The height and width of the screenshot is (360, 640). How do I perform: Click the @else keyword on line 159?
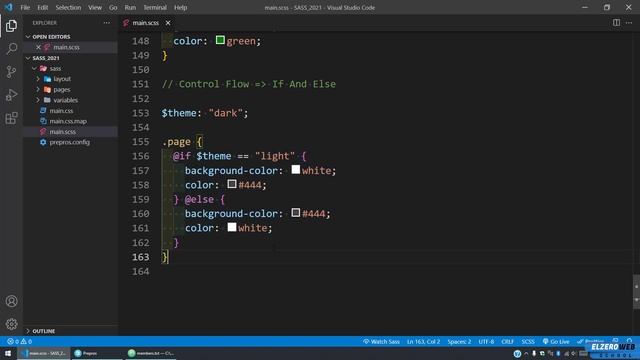point(199,200)
